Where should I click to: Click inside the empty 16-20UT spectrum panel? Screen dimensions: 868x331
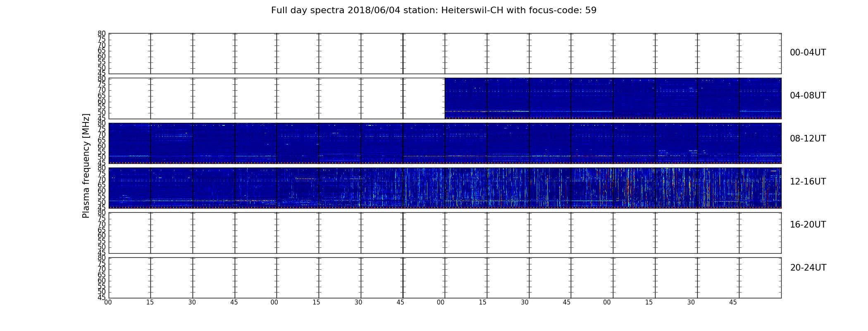point(445,233)
